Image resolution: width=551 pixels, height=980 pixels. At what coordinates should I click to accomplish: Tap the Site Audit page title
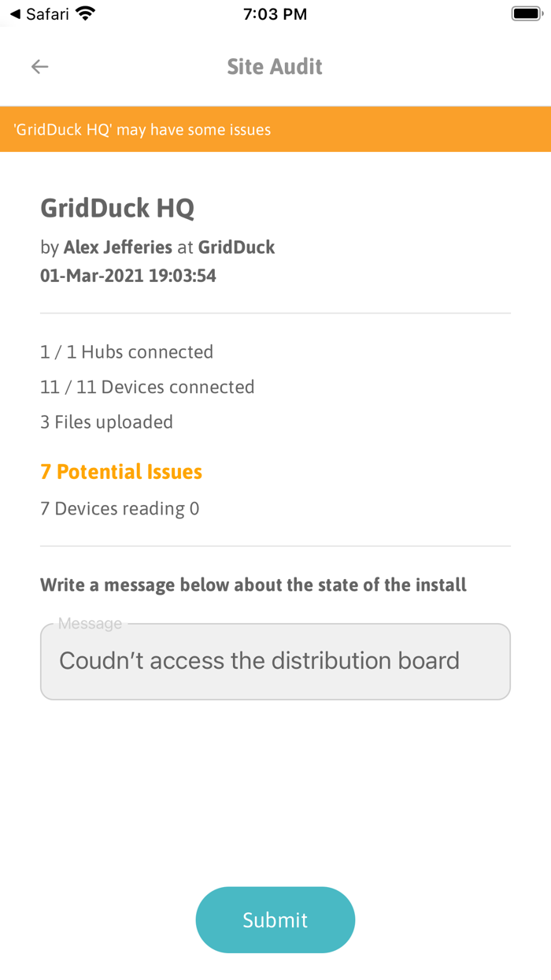275,66
